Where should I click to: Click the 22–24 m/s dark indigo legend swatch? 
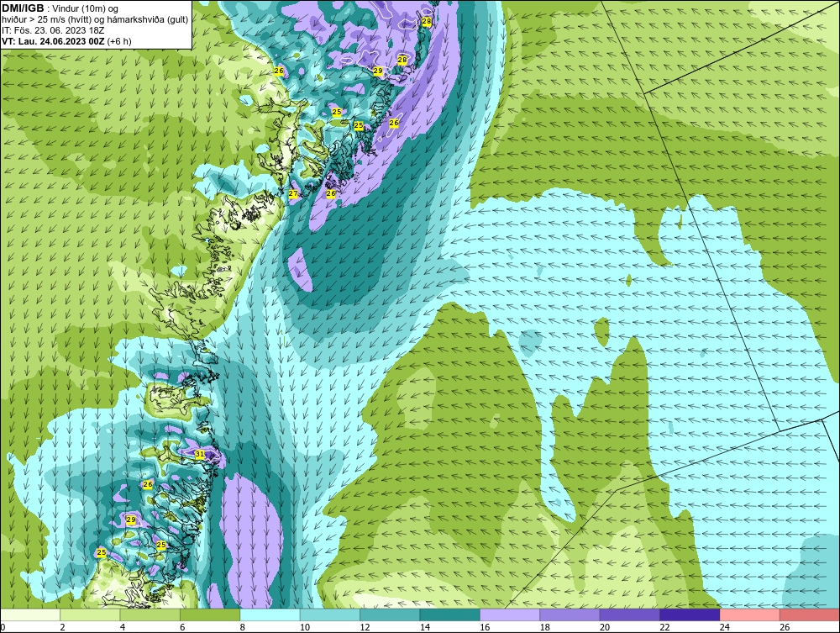[690, 615]
